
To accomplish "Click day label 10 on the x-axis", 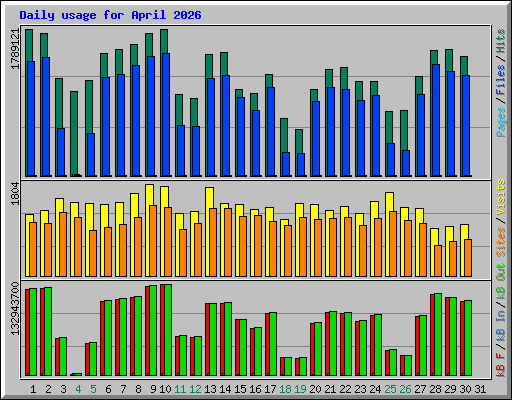I will point(165,389).
